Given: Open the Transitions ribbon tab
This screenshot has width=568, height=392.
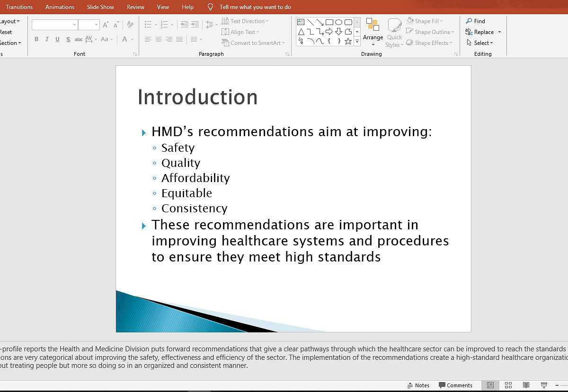Looking at the screenshot, I should tap(19, 7).
